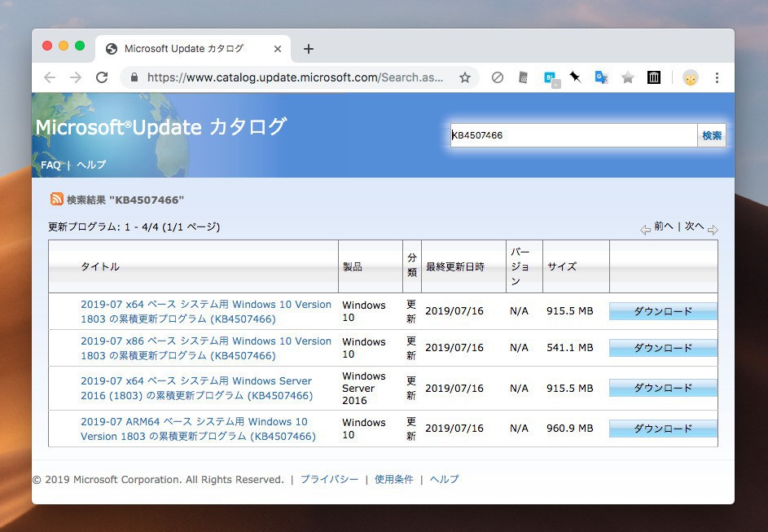Reload the page with the refresh icon

(x=102, y=77)
